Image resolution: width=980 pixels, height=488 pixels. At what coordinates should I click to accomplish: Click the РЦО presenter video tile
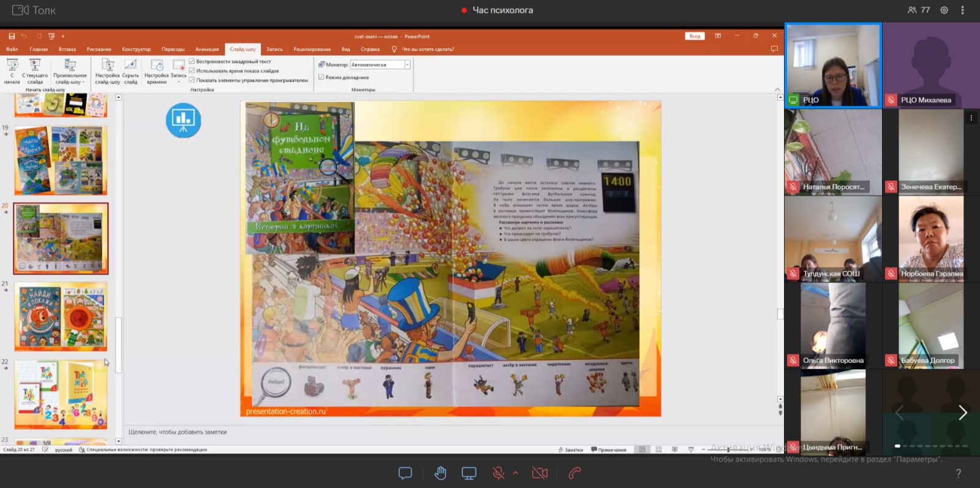click(833, 66)
